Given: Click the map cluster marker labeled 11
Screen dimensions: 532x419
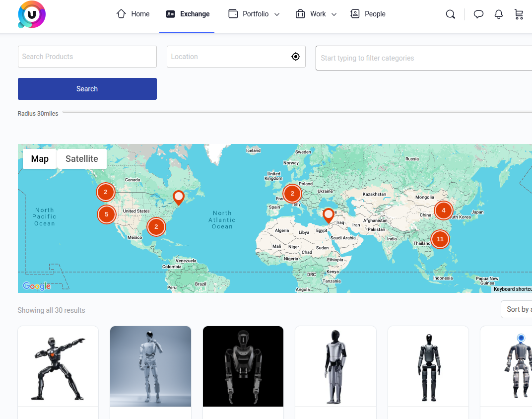Looking at the screenshot, I should 440,239.
